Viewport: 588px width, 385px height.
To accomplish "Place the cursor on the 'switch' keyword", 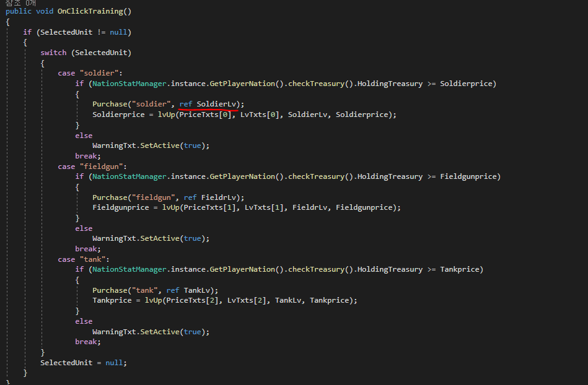I will (x=53, y=53).
